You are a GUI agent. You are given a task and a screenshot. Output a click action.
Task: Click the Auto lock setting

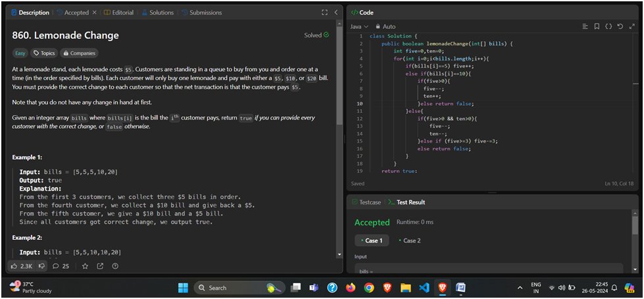pyautogui.click(x=385, y=27)
